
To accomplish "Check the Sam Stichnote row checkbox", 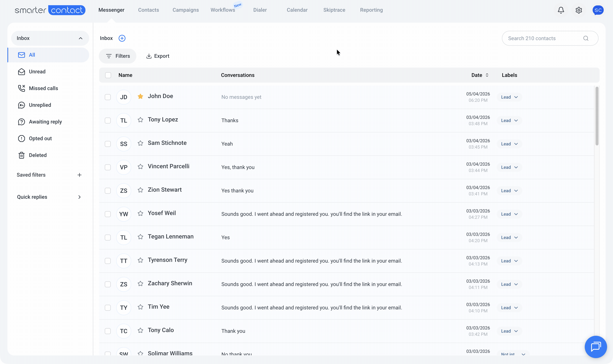I will click(x=108, y=144).
